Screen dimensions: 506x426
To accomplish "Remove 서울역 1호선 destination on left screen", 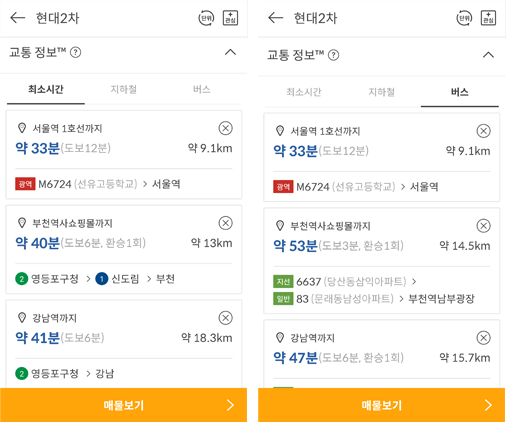I will [226, 128].
